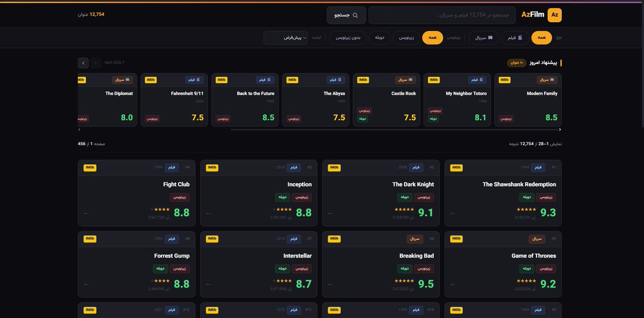
Task: Click star rating on The Dark Knight card
Action: pos(404,209)
